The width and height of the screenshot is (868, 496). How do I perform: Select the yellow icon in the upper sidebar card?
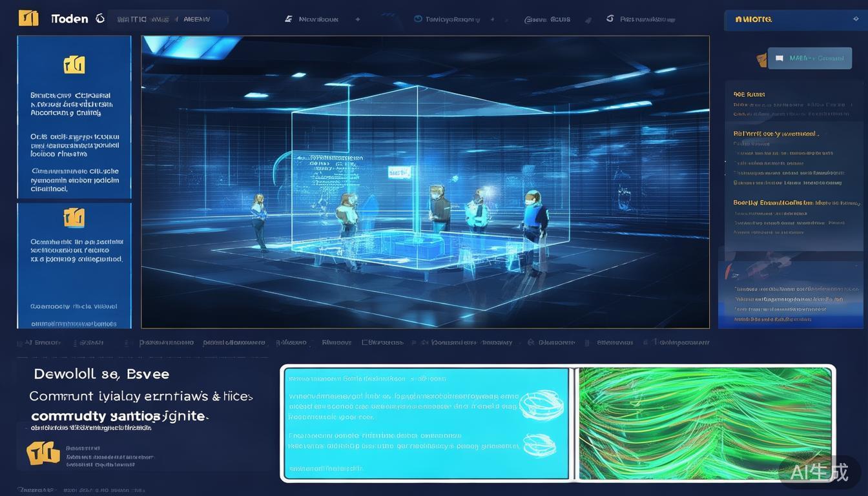point(74,65)
